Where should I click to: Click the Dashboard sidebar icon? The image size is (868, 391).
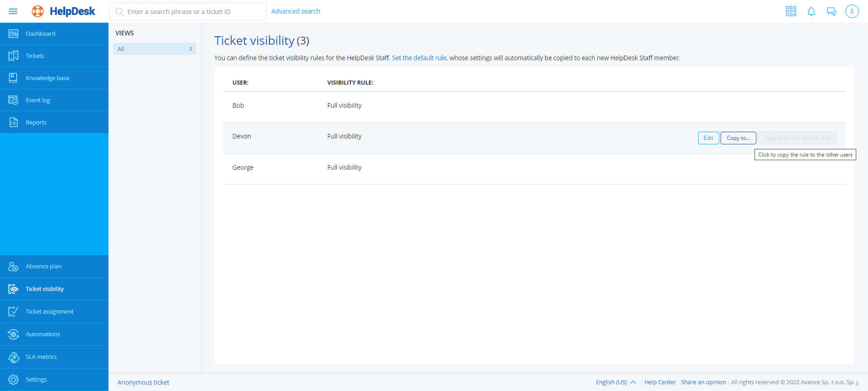14,33
